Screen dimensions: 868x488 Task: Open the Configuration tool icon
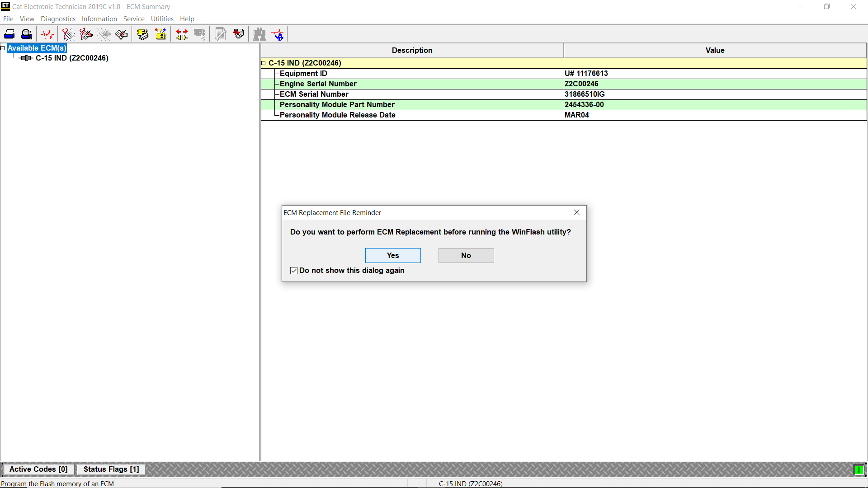pyautogui.click(x=160, y=34)
